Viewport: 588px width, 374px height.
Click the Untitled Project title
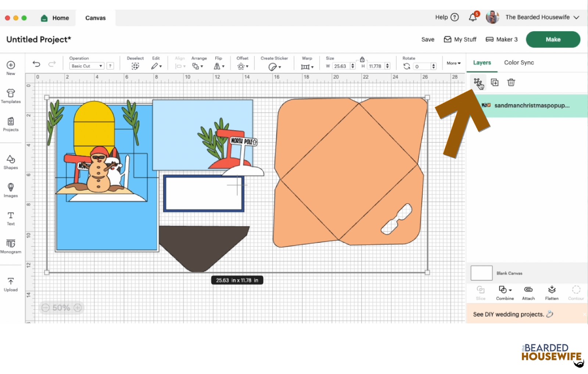tap(39, 39)
